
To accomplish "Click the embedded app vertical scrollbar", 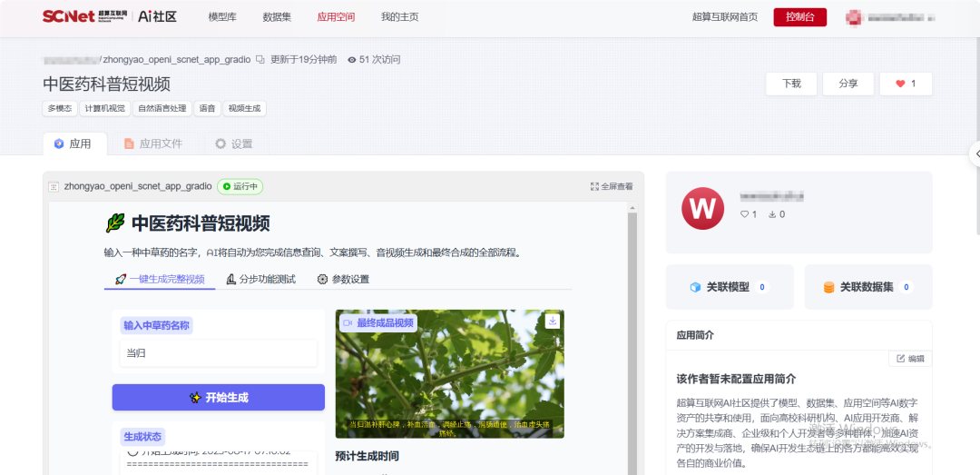I will [x=632, y=341].
